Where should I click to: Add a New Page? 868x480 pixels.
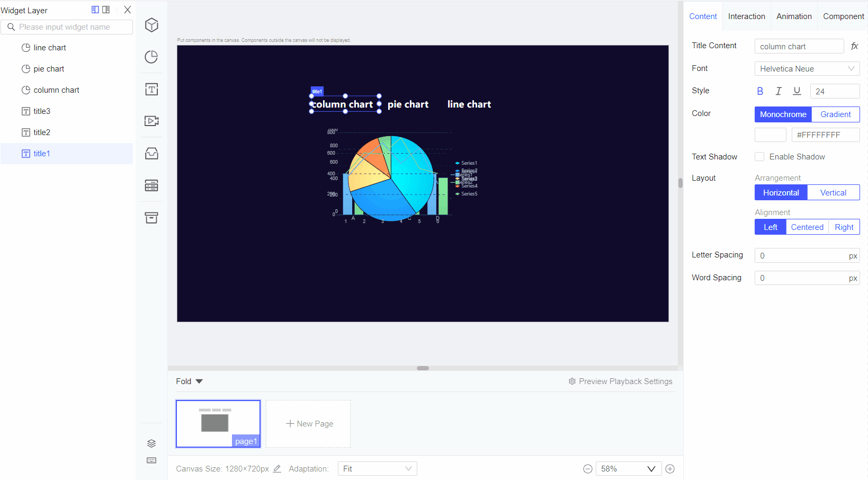pos(308,424)
